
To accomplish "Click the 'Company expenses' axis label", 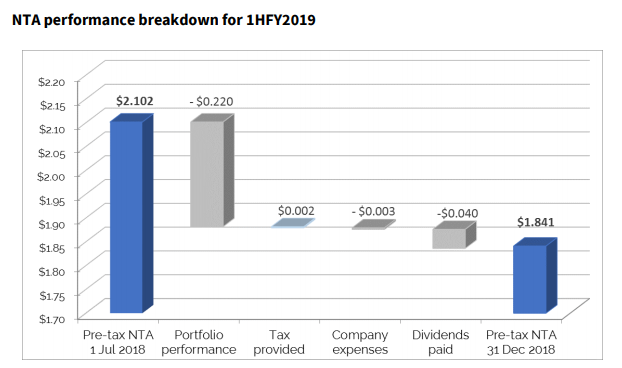I will [x=360, y=342].
